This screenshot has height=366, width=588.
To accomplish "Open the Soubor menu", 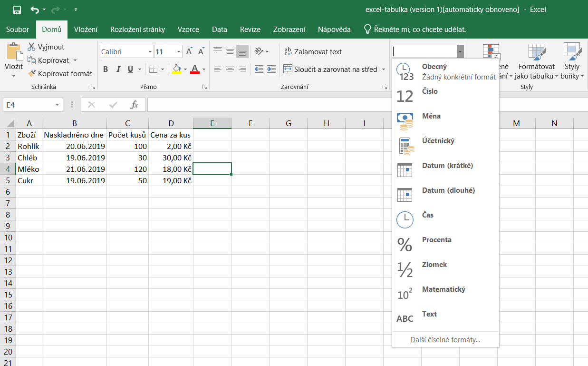I will pyautogui.click(x=18, y=29).
